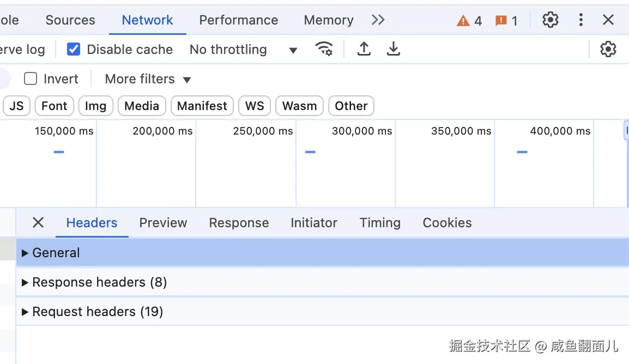629x364 pixels.
Task: Open the DevTools three-dot menu
Action: pos(581,20)
